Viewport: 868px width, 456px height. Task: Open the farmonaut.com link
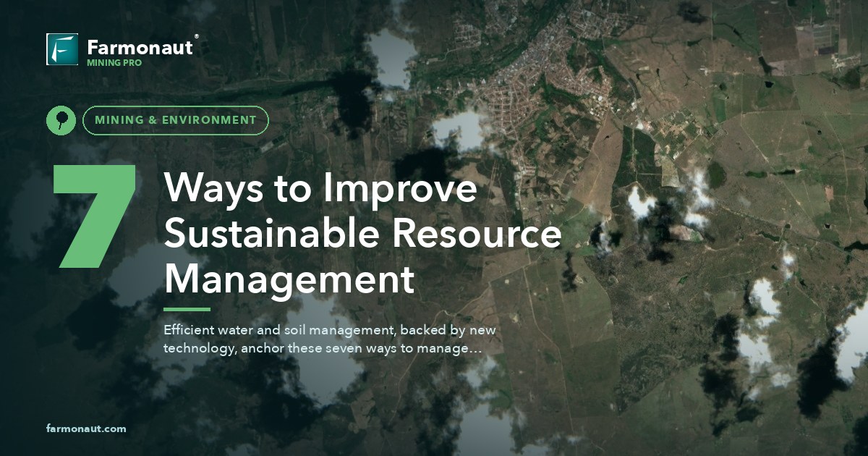click(86, 428)
